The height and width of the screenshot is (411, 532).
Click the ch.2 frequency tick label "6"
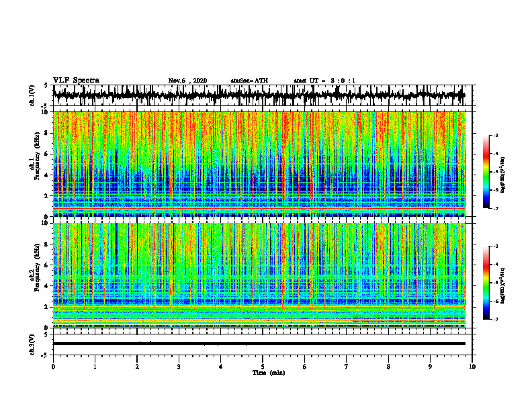(x=46, y=265)
